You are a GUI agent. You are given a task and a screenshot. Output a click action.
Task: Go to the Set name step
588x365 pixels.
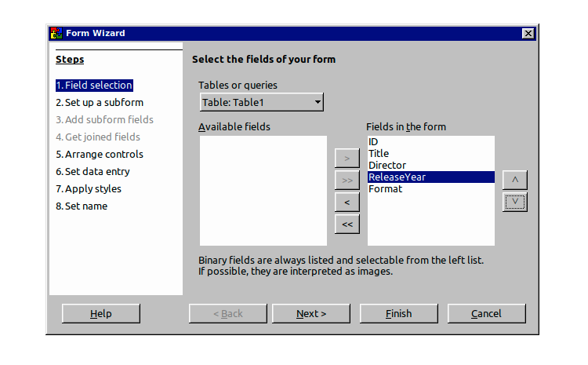(x=82, y=206)
